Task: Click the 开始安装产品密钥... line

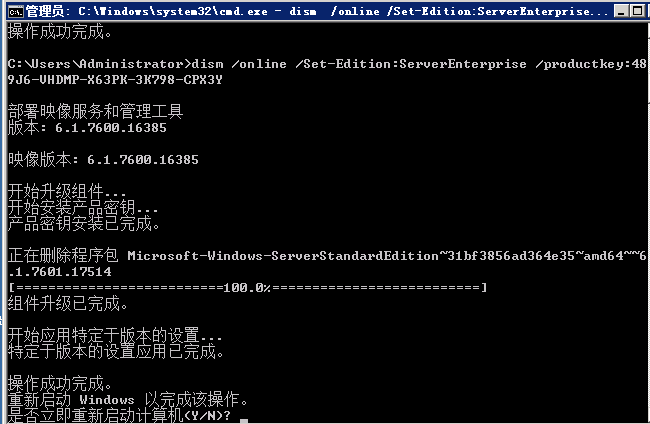Action: (82, 207)
